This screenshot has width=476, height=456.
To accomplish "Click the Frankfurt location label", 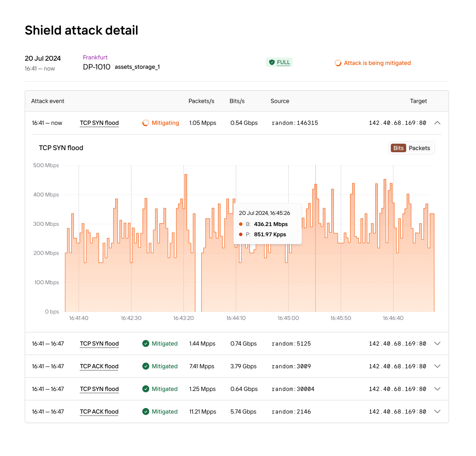I will [95, 57].
